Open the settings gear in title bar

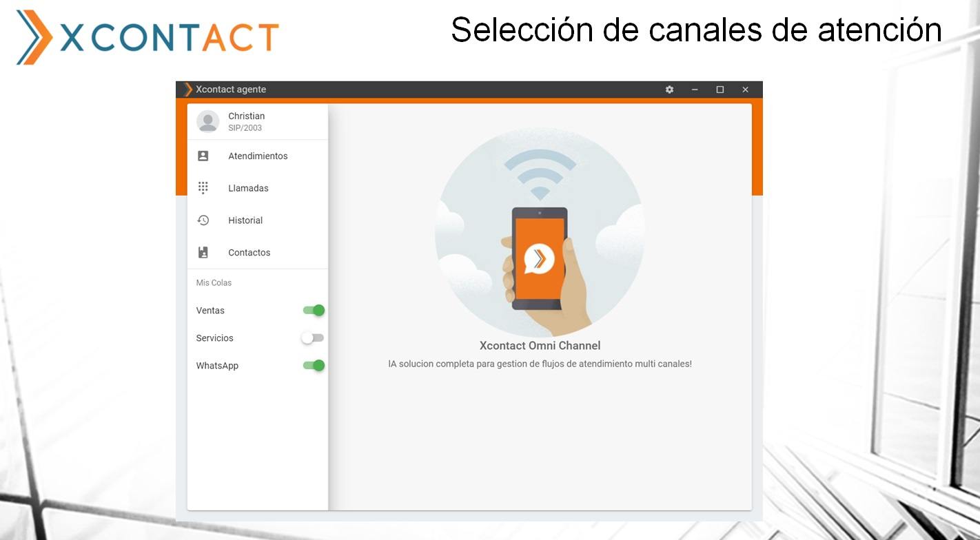coord(669,90)
